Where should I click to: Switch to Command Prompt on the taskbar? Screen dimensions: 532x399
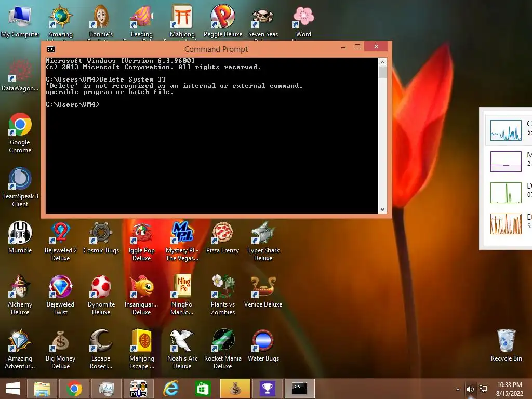[300, 389]
